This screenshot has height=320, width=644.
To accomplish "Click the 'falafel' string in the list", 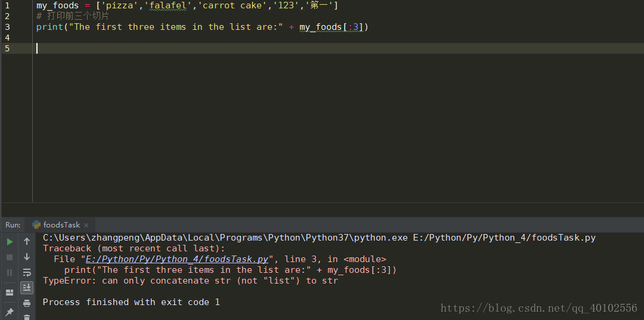I will [x=168, y=6].
